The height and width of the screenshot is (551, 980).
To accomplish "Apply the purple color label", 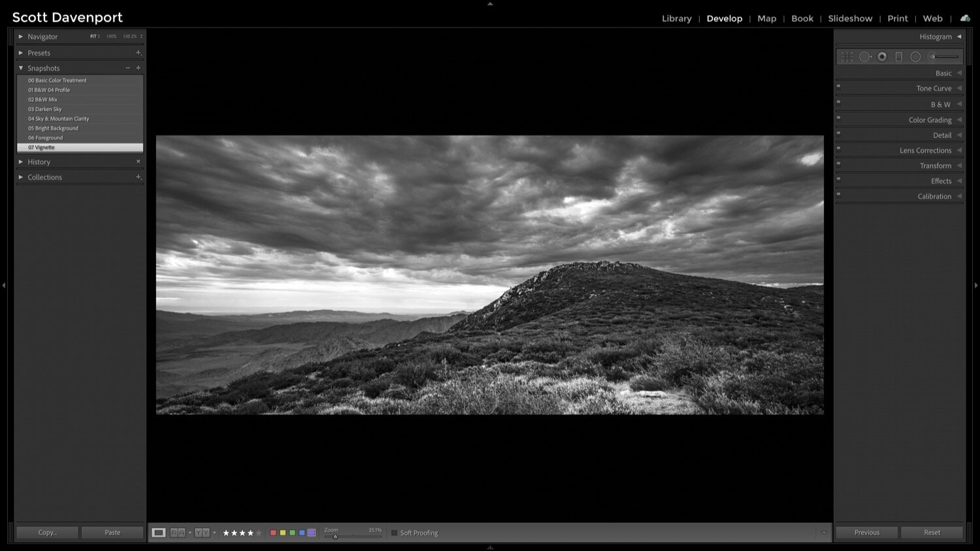I will pos(312,533).
